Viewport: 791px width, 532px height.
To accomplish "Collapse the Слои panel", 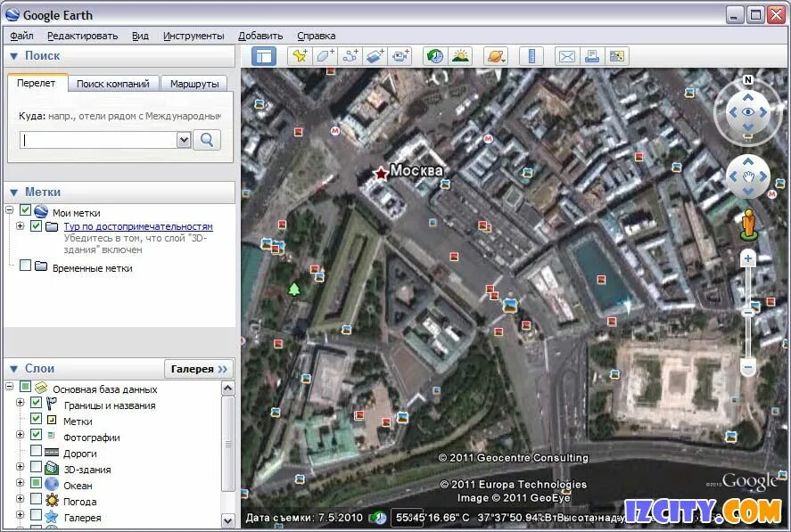I will coord(14,369).
